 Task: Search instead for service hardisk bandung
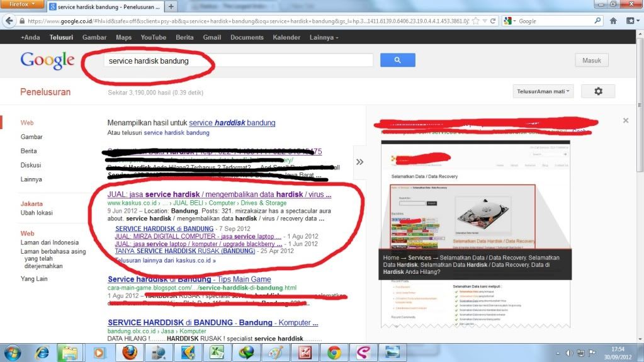coord(177,133)
